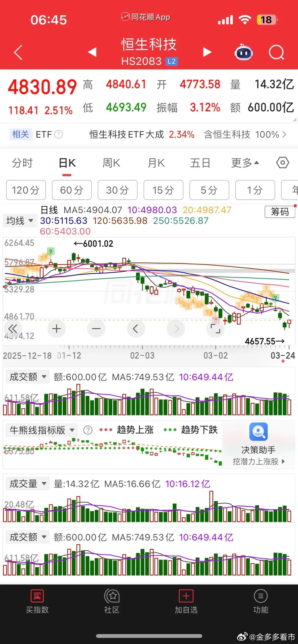
Task: Switch to next index with right triangle
Action: point(207,52)
